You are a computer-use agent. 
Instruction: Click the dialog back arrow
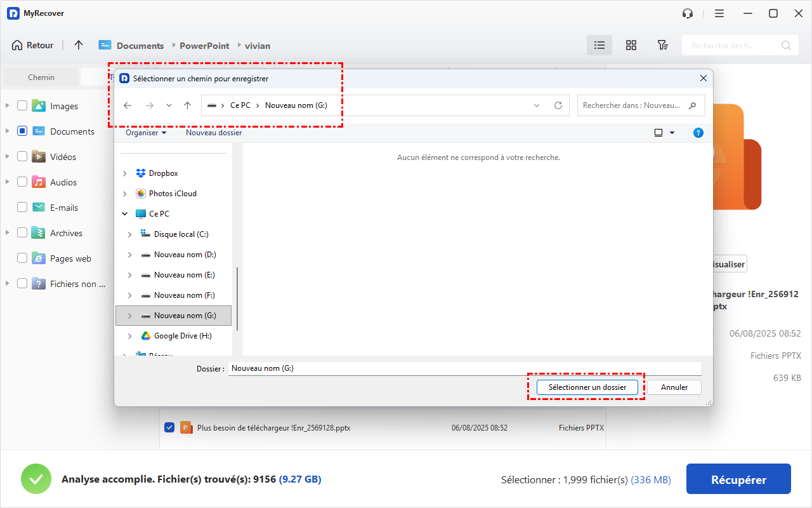point(128,105)
